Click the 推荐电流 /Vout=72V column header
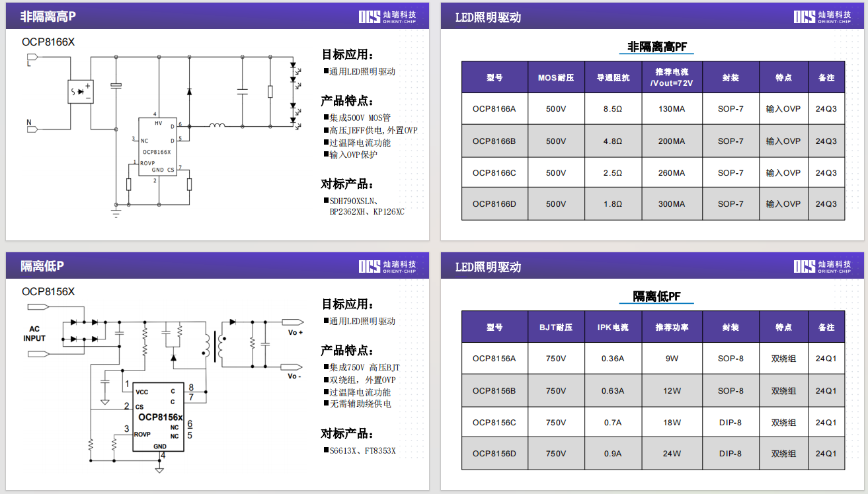Image resolution: width=868 pixels, height=494 pixels. click(x=672, y=77)
